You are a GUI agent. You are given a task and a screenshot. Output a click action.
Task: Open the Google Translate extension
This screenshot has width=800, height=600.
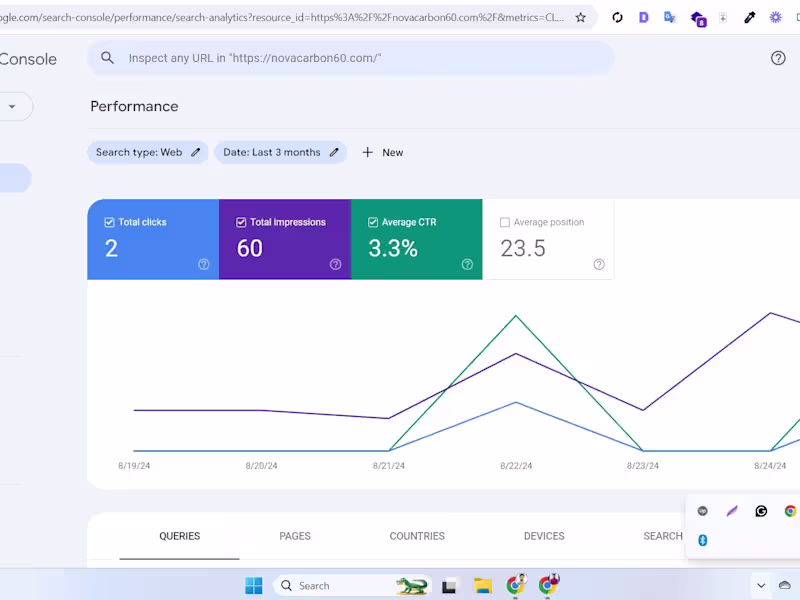[670, 17]
